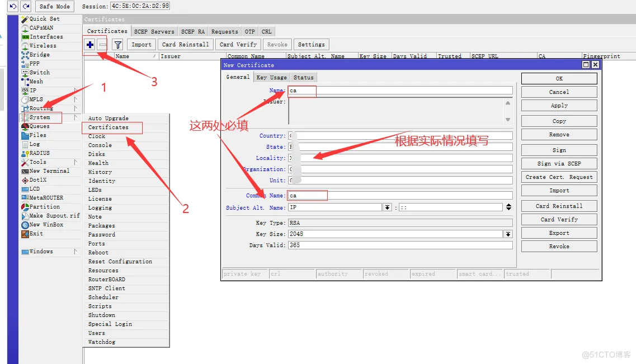
Task: Click the undo arrow icon
Action: [13, 6]
